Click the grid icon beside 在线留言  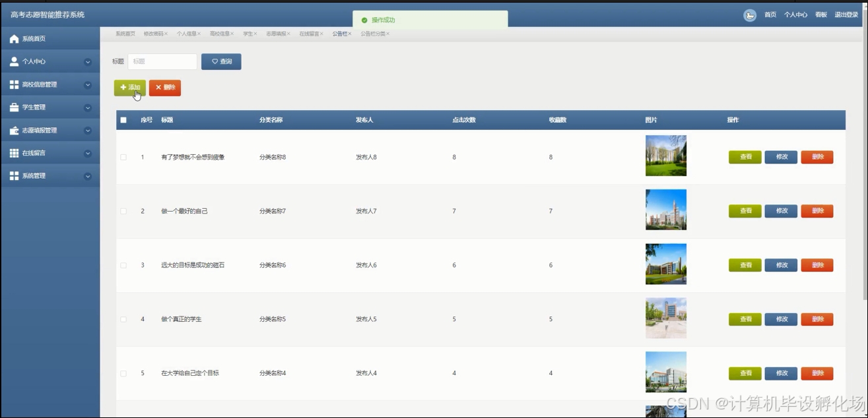click(14, 153)
